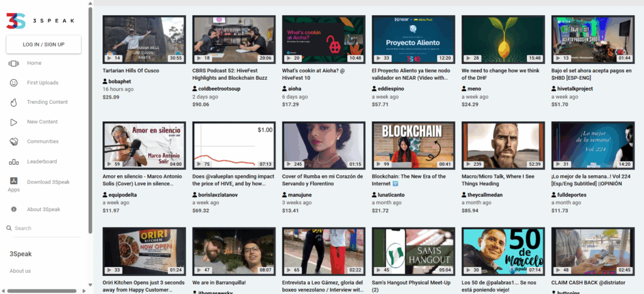Click the $85.94 payout value

470,210
